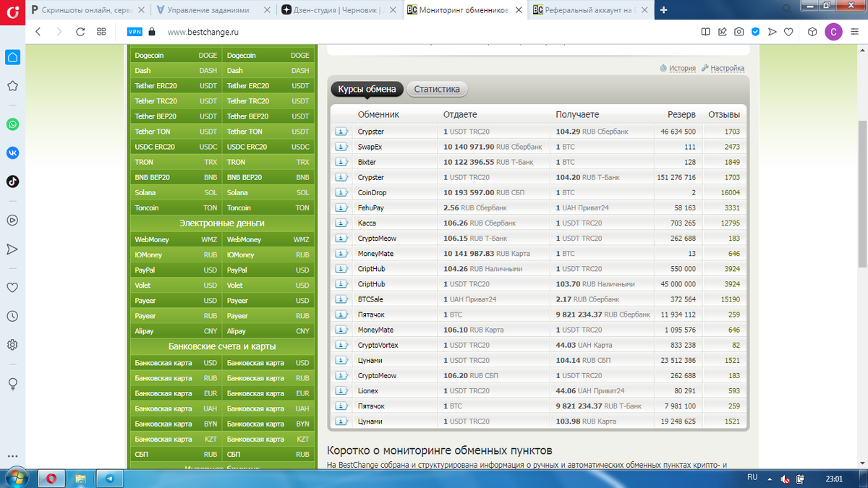Open the profile avatar labeled C

click(x=833, y=32)
